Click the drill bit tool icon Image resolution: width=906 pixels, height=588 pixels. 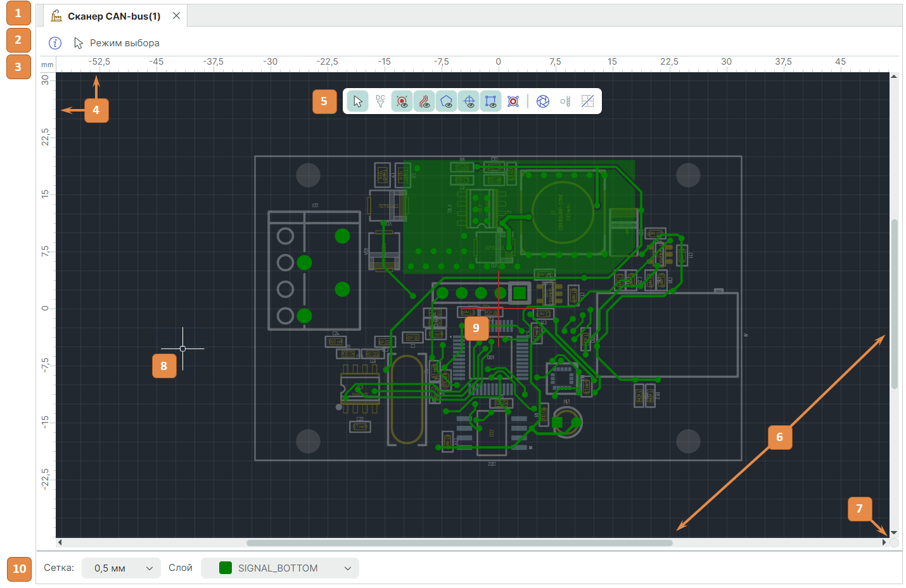[x=565, y=101]
